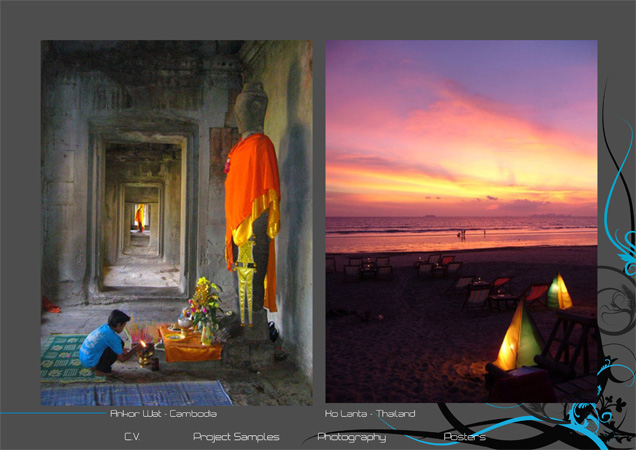This screenshot has height=450, width=636.
Task: Click the Ko Lanta sunset beach photo
Action: [x=461, y=221]
